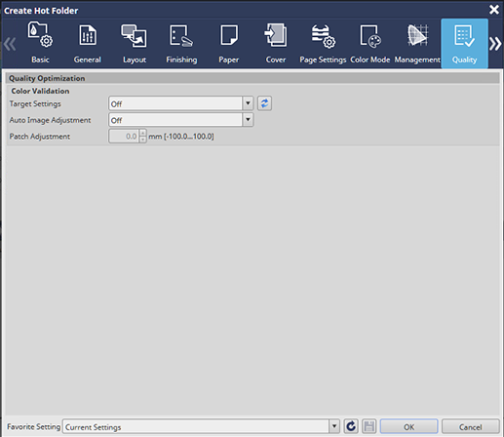Open Page Settings tab icon

323,36
